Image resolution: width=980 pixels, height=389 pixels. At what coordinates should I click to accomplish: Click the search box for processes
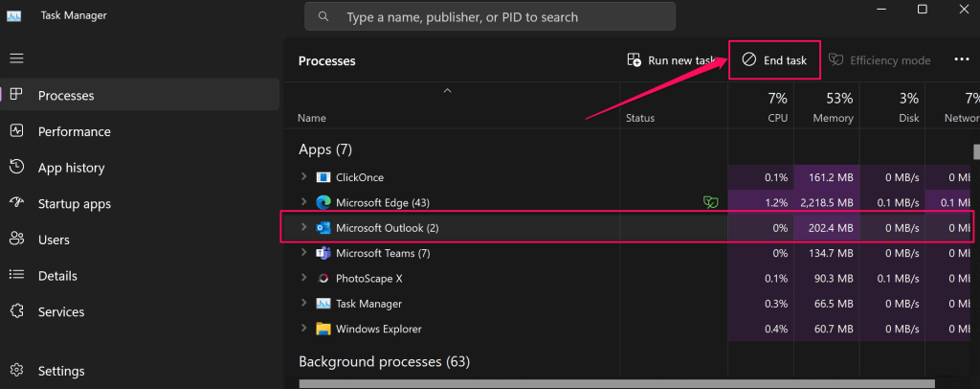490,16
